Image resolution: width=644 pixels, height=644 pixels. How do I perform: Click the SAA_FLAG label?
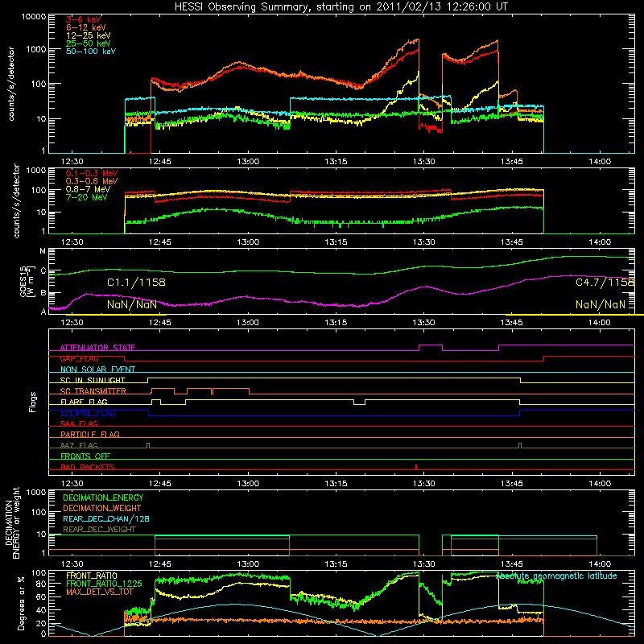pyautogui.click(x=79, y=423)
